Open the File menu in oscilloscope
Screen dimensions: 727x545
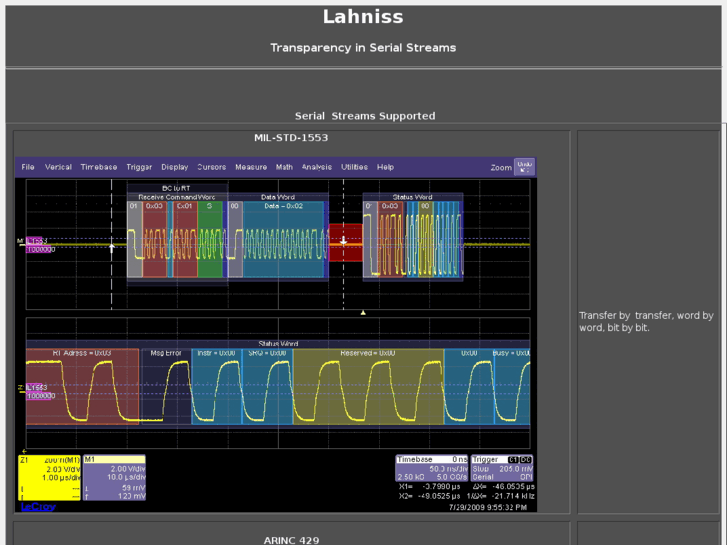point(28,167)
